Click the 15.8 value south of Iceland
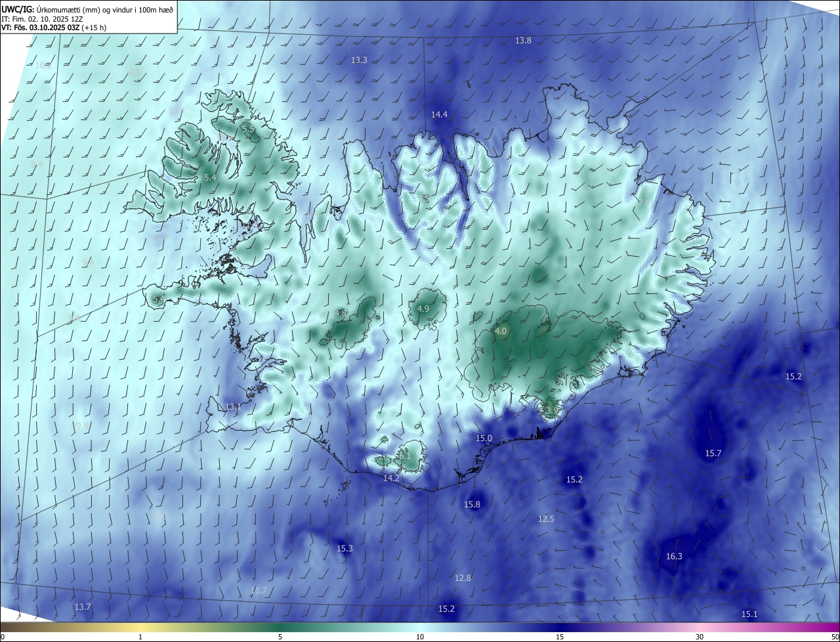This screenshot has width=840, height=642. click(472, 505)
